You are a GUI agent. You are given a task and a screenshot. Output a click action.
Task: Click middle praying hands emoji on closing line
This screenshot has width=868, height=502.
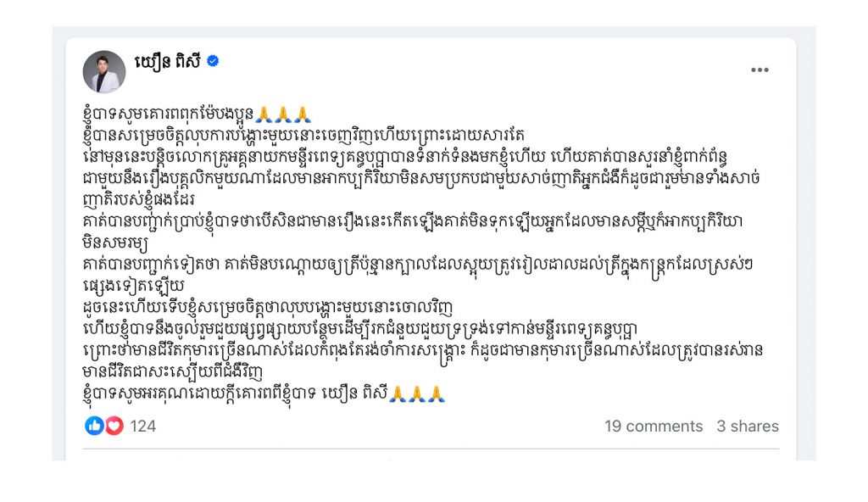click(417, 393)
